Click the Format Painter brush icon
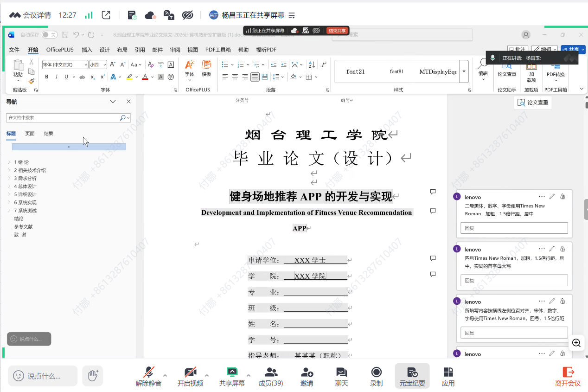Screen dimensions: 588x392 point(31,81)
